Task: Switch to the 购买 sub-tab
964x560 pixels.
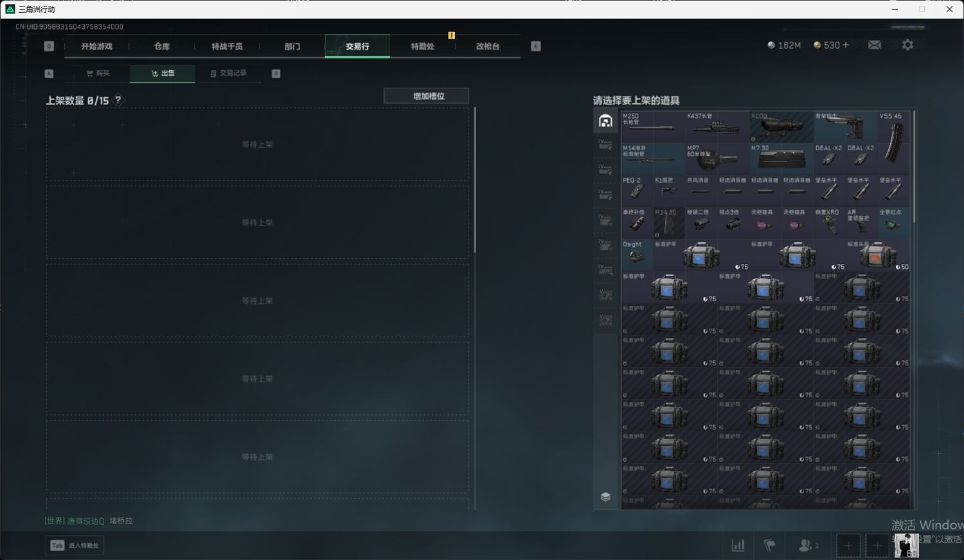Action: pyautogui.click(x=98, y=73)
